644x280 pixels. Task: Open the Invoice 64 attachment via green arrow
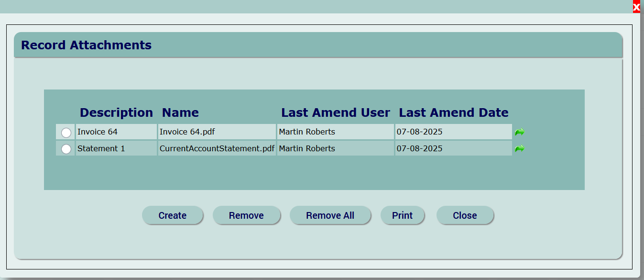pyautogui.click(x=519, y=132)
